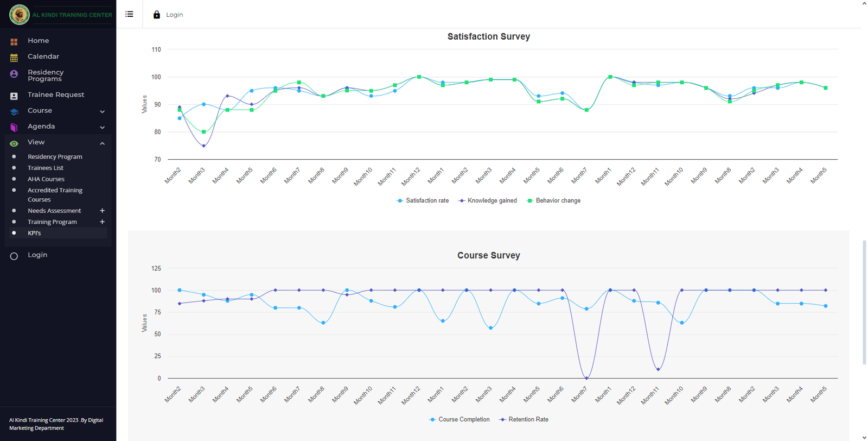The width and height of the screenshot is (868, 441).
Task: Click the Login link in top bar
Action: click(x=174, y=15)
